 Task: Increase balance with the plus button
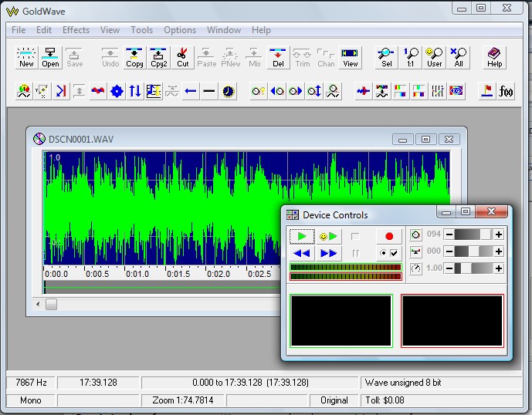(x=499, y=251)
